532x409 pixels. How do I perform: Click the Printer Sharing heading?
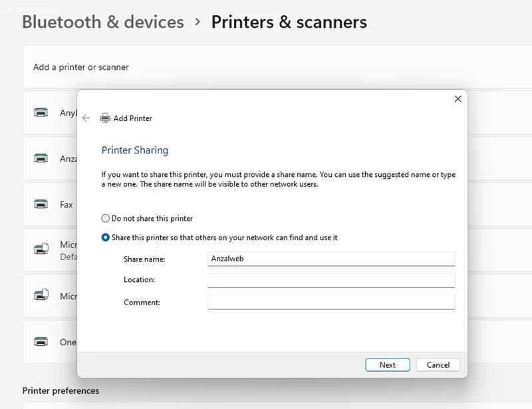pos(135,150)
